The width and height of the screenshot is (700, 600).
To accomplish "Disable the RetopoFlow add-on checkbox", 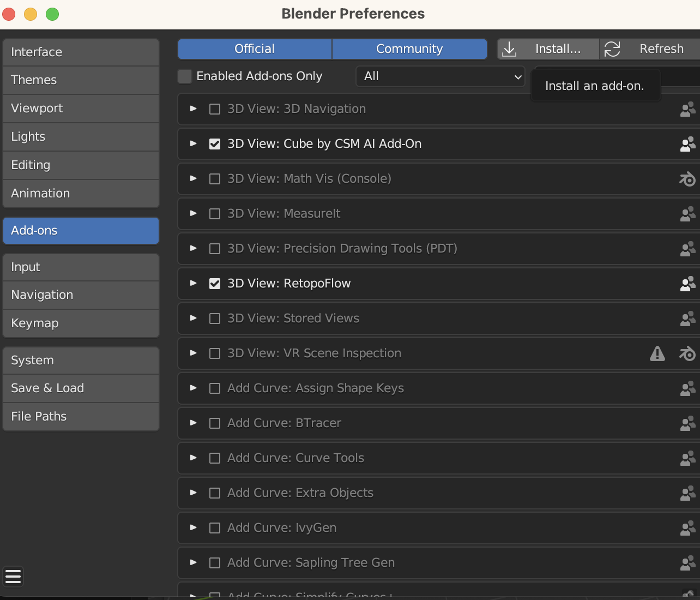I will [214, 284].
